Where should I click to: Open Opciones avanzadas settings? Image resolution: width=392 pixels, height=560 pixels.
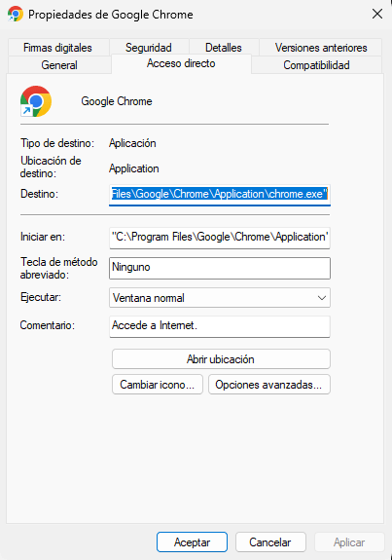[269, 385]
